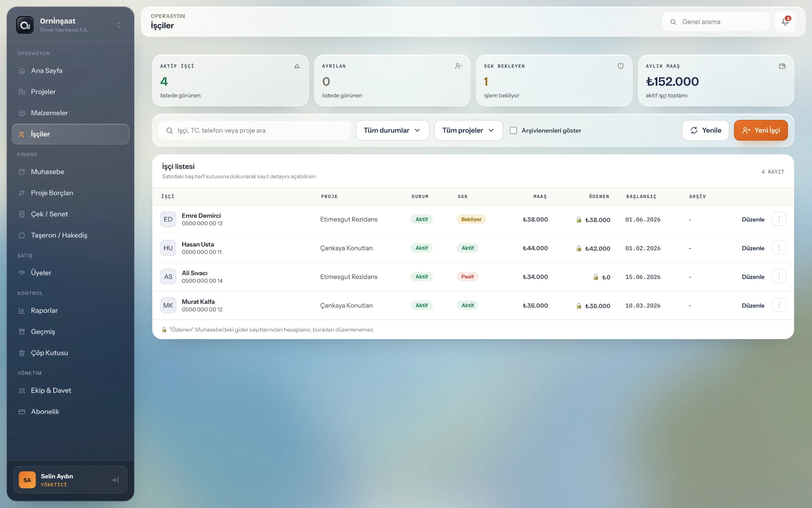Open Abonelik in the sidebar
Screen dimensions: 812x508
click(70, 412)
